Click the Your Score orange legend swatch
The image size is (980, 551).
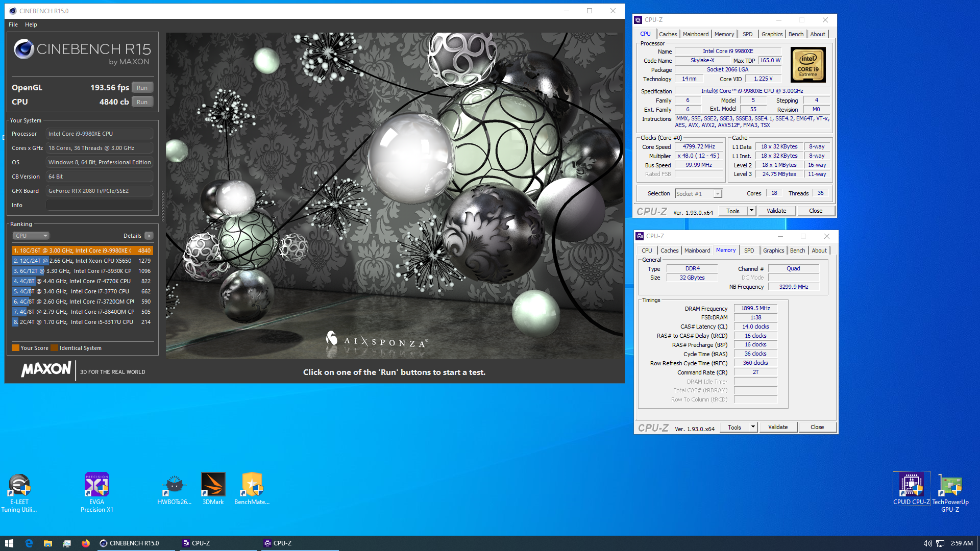15,348
